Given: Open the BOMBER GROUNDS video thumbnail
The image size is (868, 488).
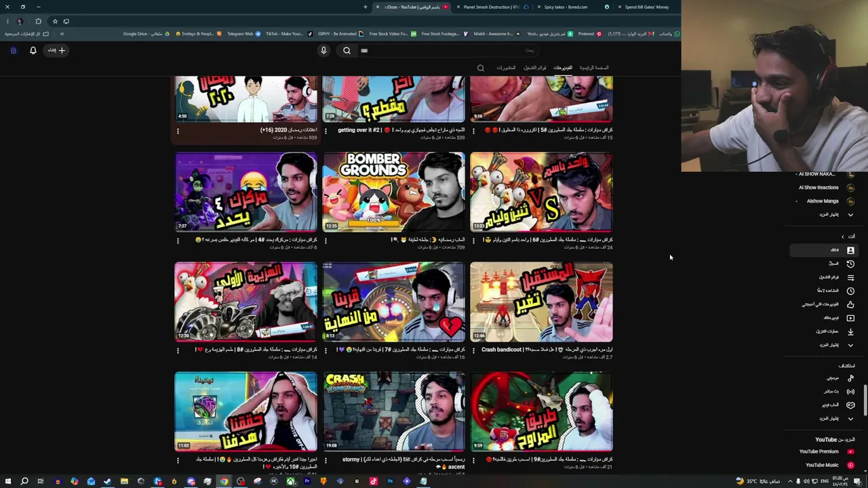Looking at the screenshot, I should coord(393,191).
